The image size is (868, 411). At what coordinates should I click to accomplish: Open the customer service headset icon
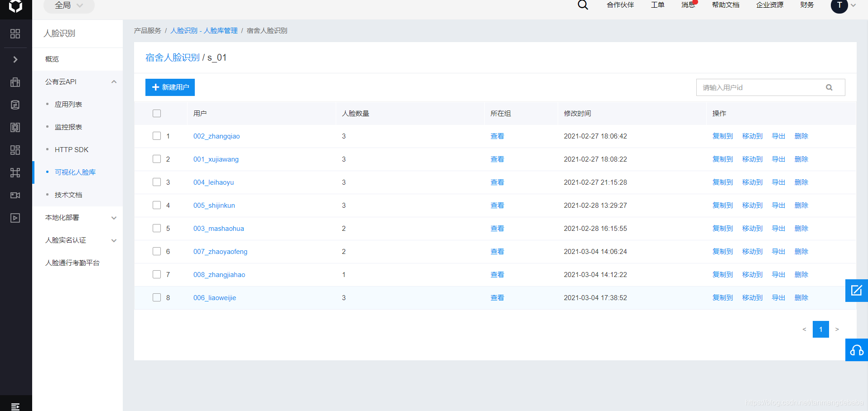856,350
